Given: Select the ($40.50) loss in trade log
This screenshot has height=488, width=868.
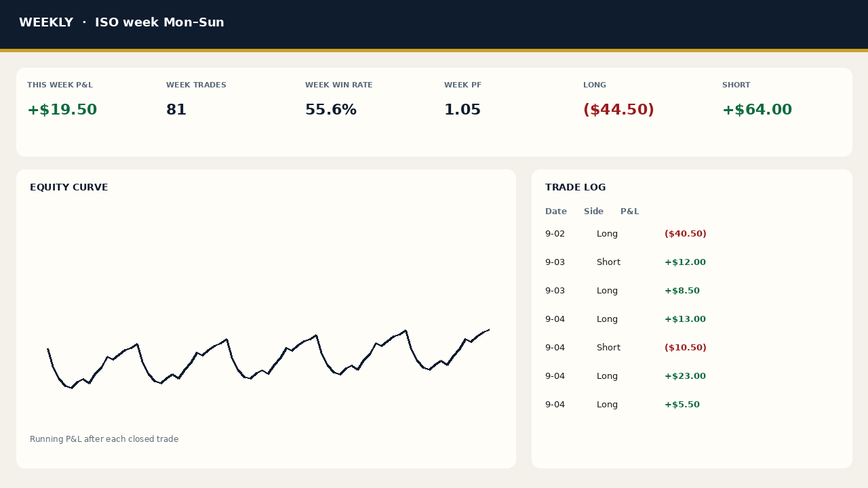Looking at the screenshot, I should tap(686, 234).
